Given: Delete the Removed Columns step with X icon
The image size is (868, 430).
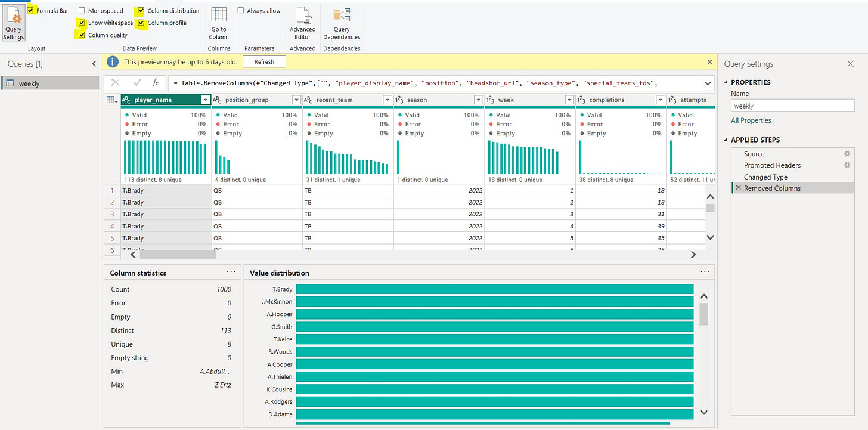Looking at the screenshot, I should pyautogui.click(x=738, y=188).
